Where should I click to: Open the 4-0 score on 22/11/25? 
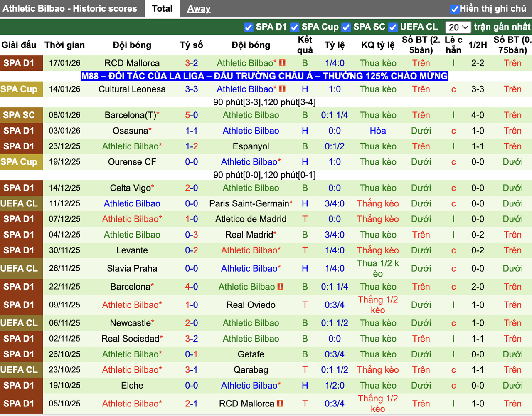192,287
